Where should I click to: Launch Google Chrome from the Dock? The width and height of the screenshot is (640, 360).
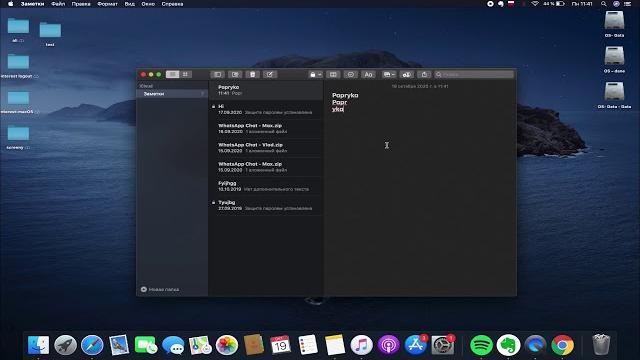click(x=562, y=345)
